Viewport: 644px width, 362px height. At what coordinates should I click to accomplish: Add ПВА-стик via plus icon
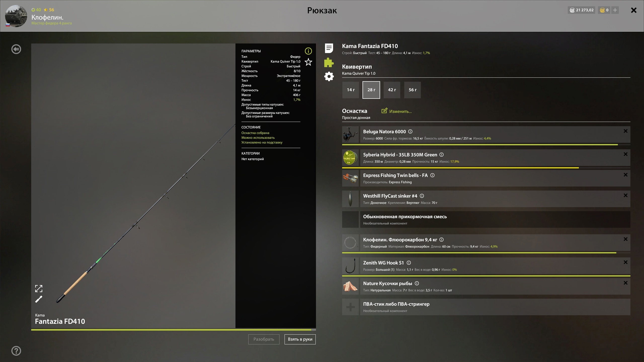(x=350, y=307)
